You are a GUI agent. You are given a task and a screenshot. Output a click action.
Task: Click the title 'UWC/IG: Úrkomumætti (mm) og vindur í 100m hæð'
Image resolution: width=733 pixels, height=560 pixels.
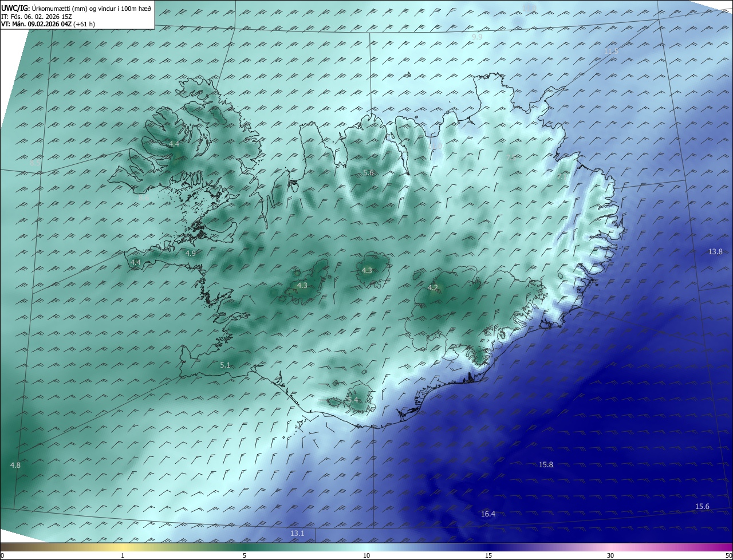[x=76, y=8]
